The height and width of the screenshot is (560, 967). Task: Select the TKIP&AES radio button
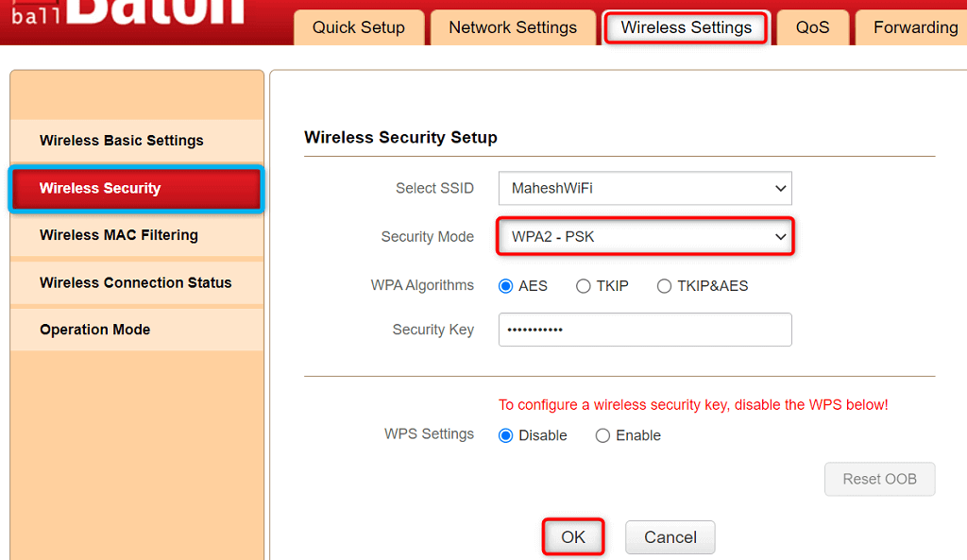tap(665, 286)
